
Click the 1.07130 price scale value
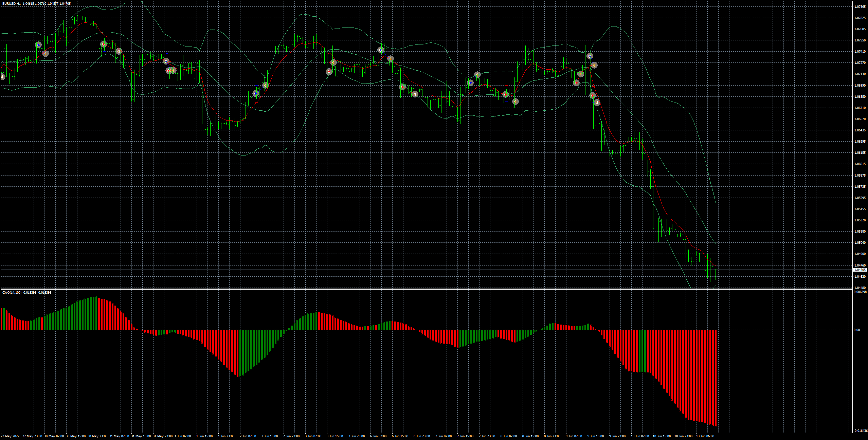click(x=860, y=74)
